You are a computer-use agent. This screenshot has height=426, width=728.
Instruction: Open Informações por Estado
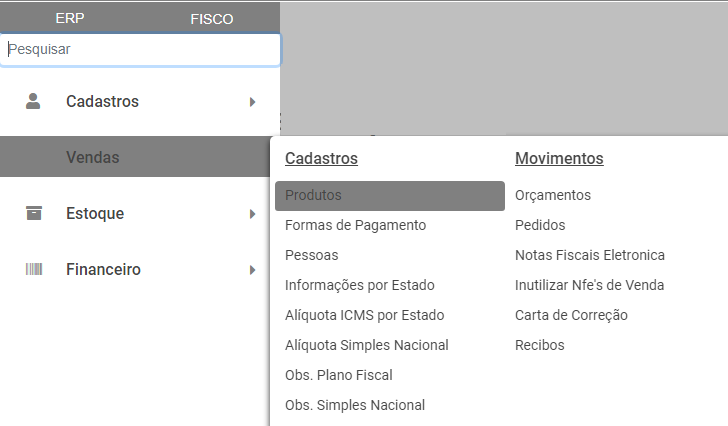click(359, 285)
